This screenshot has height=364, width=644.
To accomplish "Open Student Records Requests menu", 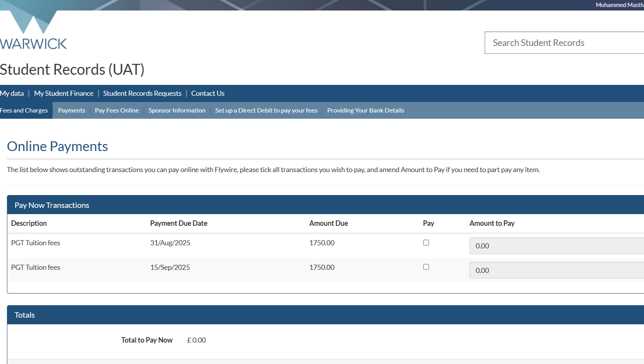I will (142, 93).
